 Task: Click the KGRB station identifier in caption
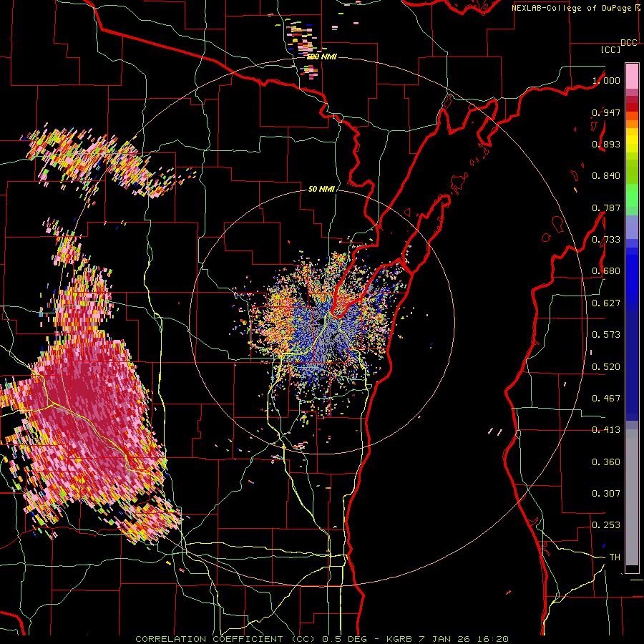coord(400,639)
